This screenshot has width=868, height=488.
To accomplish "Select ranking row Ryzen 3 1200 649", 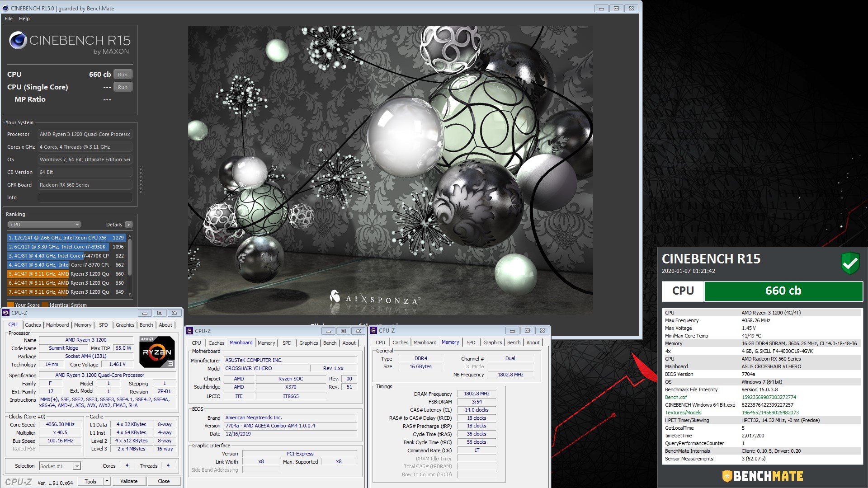I will coord(66,292).
